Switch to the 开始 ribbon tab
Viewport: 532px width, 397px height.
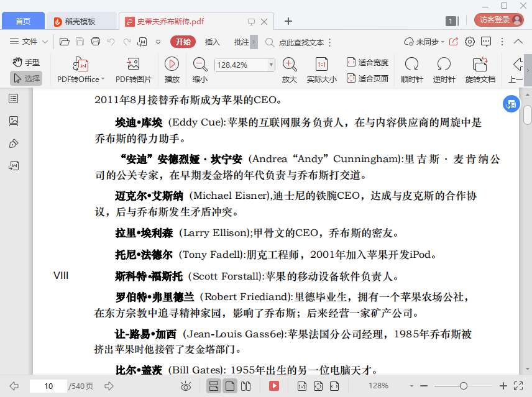183,42
